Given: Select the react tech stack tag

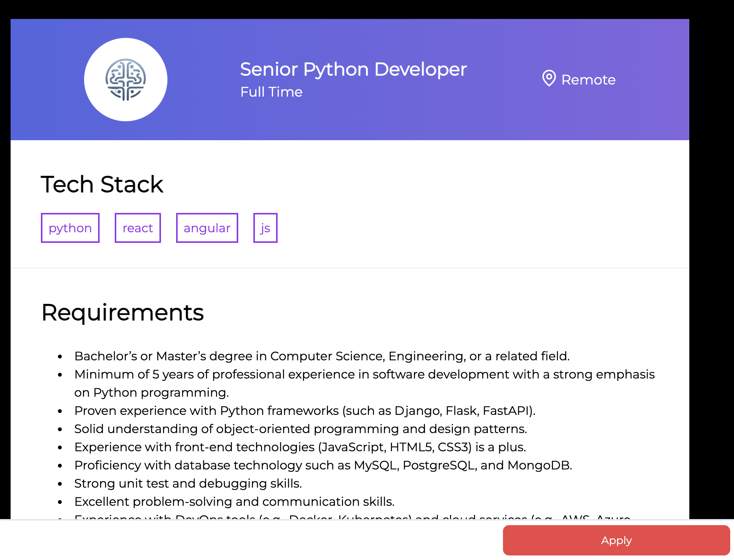Looking at the screenshot, I should [137, 228].
